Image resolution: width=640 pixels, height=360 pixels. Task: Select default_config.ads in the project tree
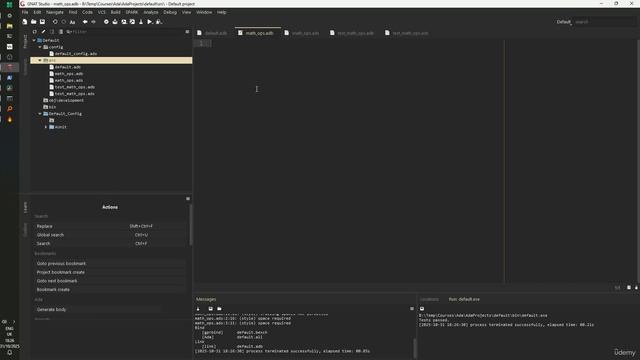pos(76,53)
